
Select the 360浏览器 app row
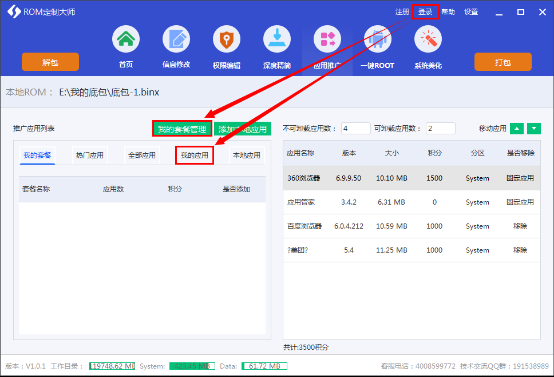pyautogui.click(x=411, y=178)
